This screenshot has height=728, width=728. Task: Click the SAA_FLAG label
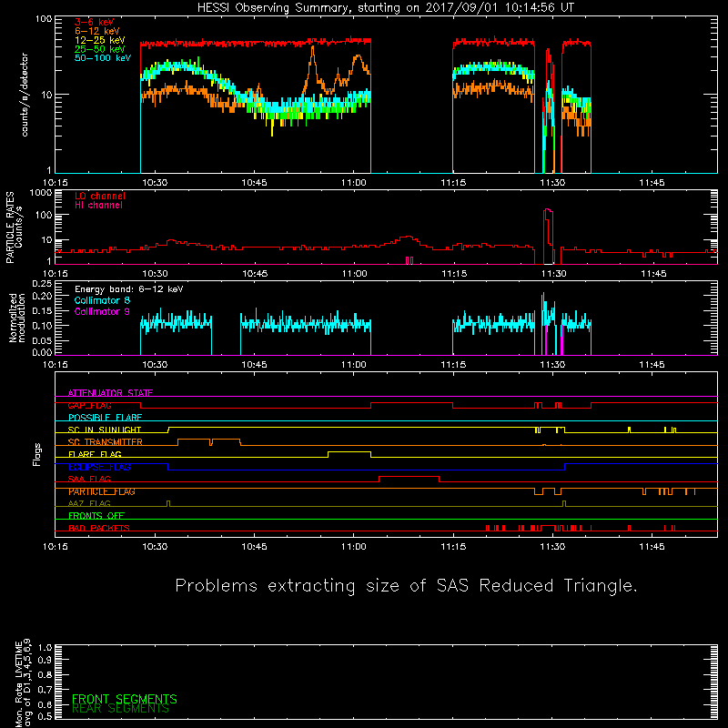(89, 480)
